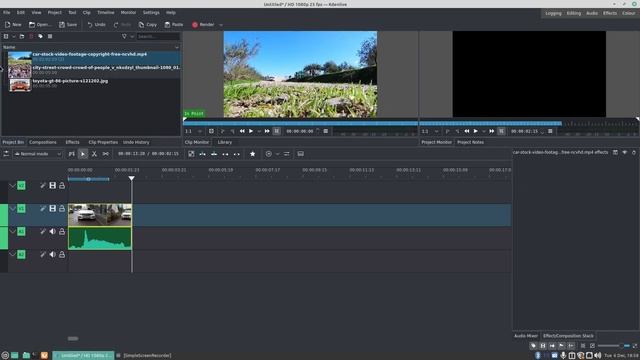Click the Create Folder icon in bin
Screen dimensions: 640x360
tap(22, 36)
